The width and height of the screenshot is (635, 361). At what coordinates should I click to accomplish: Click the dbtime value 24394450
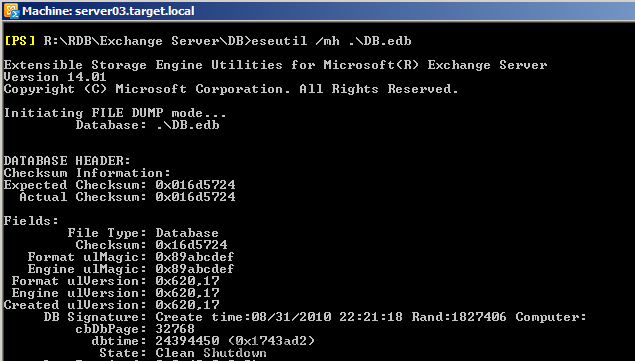tap(187, 341)
